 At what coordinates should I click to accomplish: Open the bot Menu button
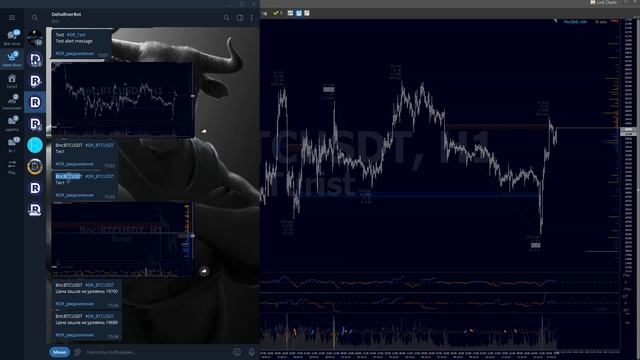coord(60,352)
